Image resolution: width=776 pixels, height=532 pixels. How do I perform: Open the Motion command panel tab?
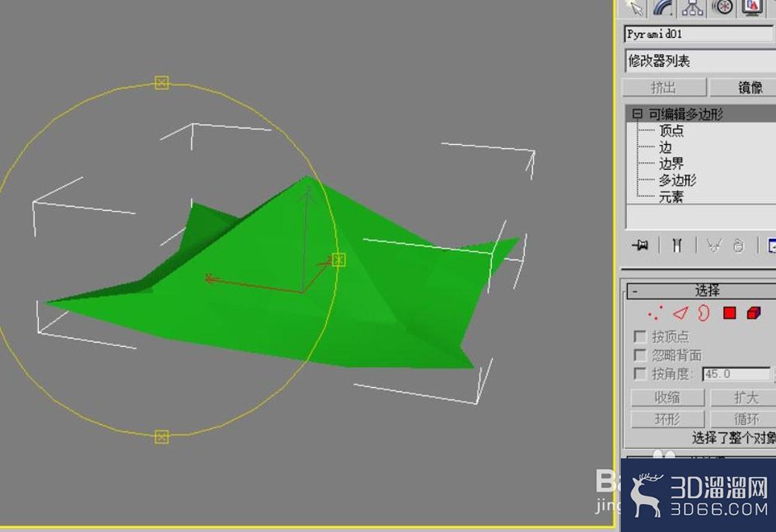[722, 8]
